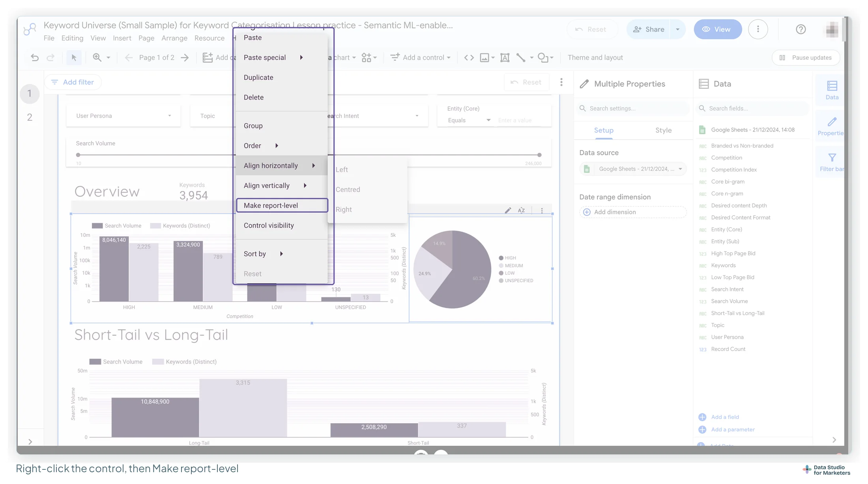The height and width of the screenshot is (484, 868).
Task: Open the Arrange menu
Action: pyautogui.click(x=174, y=38)
